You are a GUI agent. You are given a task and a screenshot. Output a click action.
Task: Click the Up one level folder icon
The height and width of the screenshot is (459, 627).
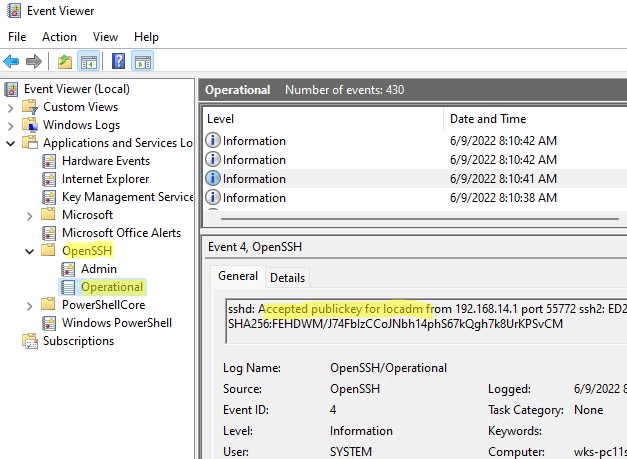65,62
